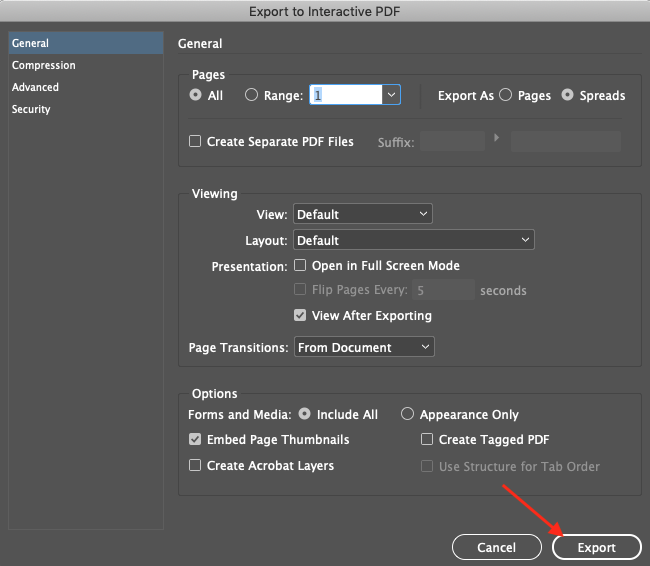The width and height of the screenshot is (650, 566).
Task: Uncheck View After Exporting
Action: click(300, 316)
